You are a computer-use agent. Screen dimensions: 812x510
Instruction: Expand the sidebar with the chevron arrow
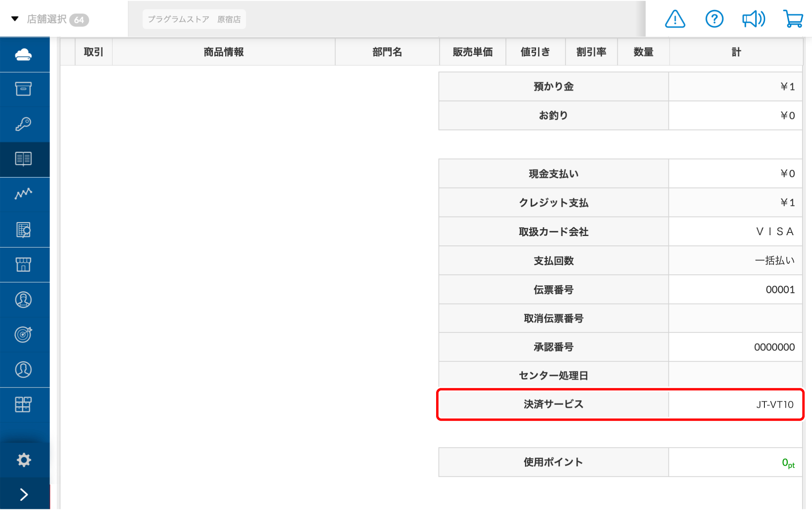click(x=24, y=495)
